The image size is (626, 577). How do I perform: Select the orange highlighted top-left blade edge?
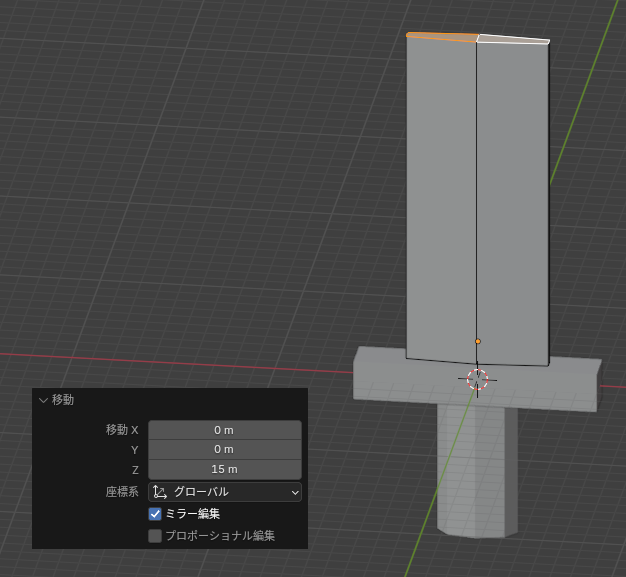[441, 37]
